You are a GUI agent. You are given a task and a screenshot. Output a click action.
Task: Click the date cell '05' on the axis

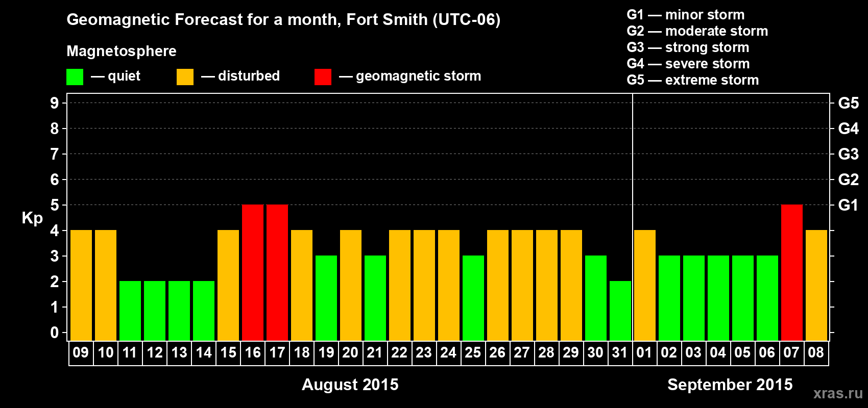[x=743, y=353]
